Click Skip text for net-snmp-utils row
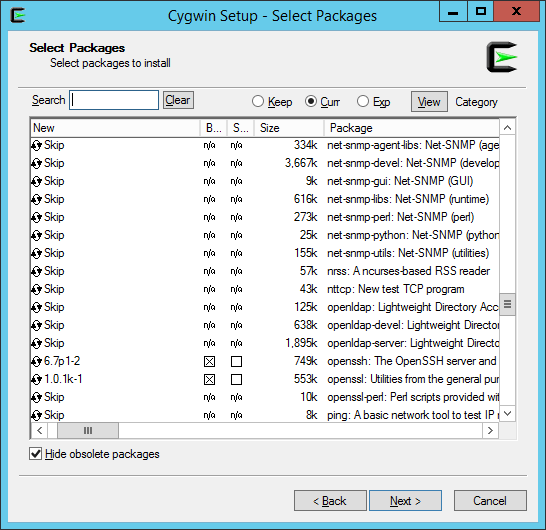The height and width of the screenshot is (530, 546). coord(54,253)
